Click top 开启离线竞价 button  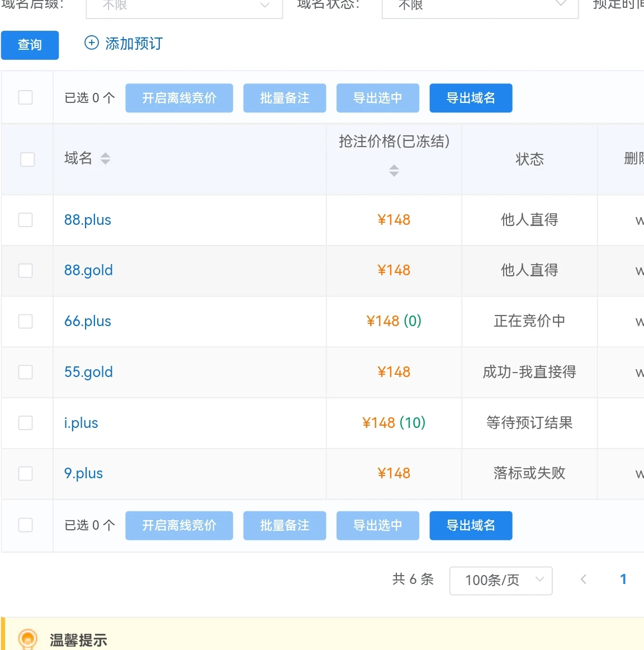[x=179, y=98]
